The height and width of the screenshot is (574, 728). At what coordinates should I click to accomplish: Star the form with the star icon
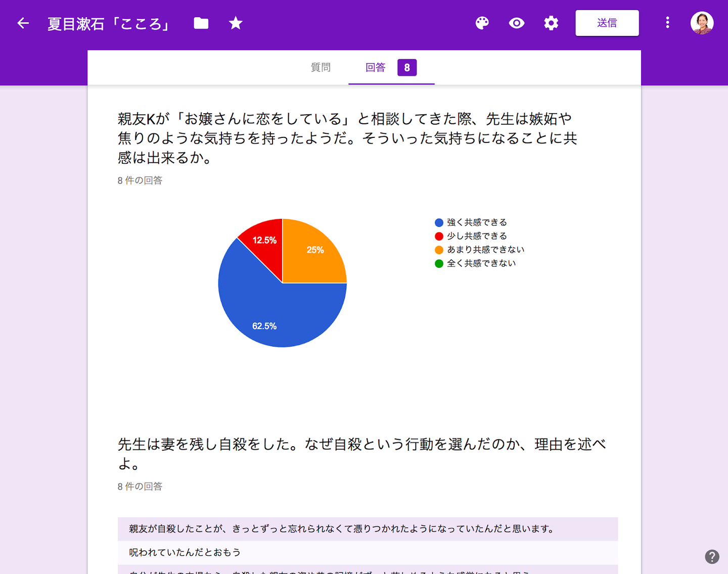[x=236, y=23]
